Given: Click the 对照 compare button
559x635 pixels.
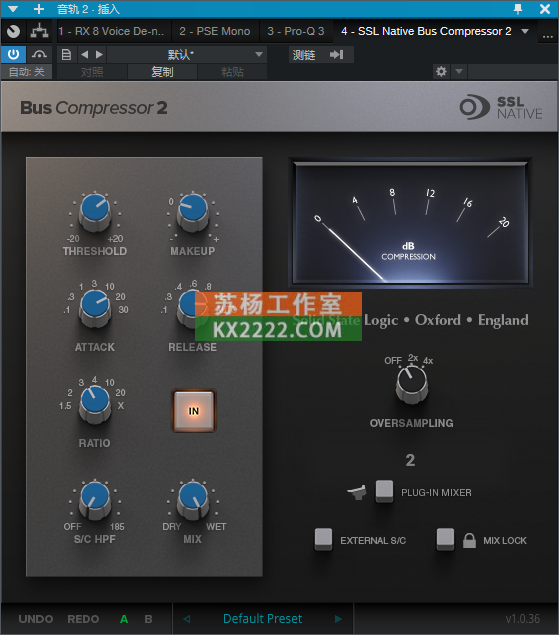Looking at the screenshot, I should pyautogui.click(x=92, y=72).
